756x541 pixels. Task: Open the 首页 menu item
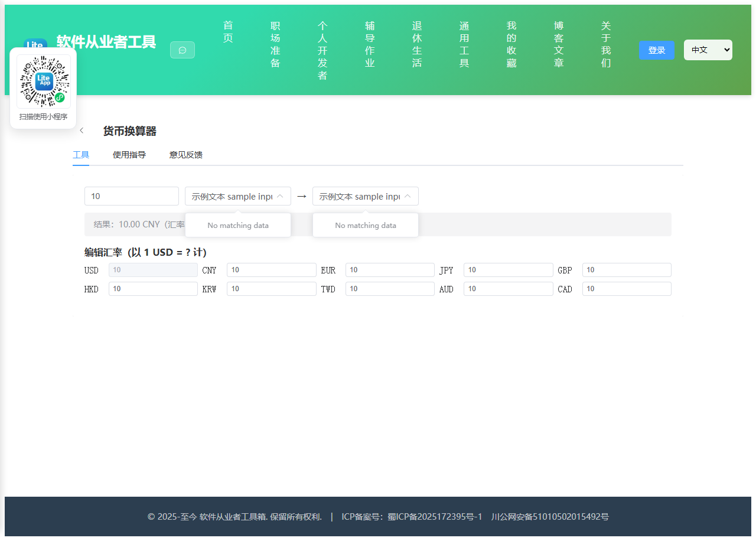[x=228, y=32]
